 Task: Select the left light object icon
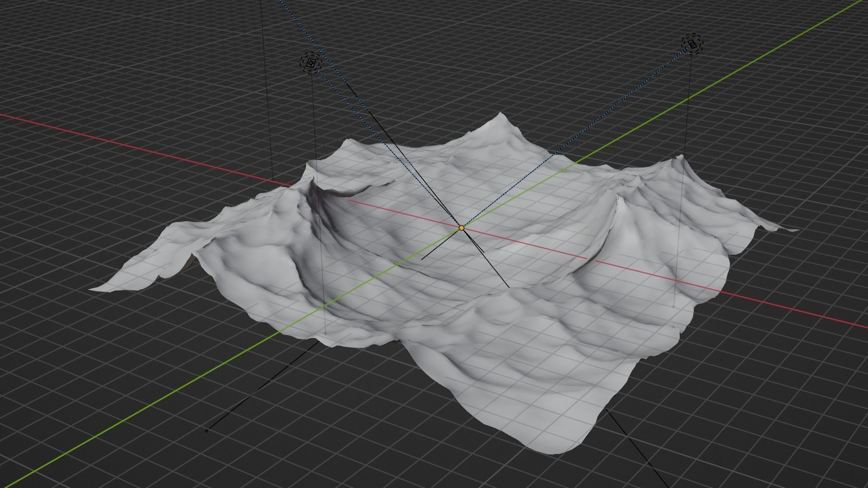click(311, 64)
